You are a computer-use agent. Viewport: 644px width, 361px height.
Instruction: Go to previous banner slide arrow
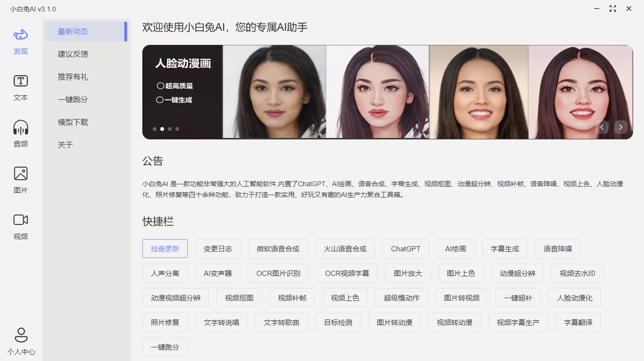point(602,127)
